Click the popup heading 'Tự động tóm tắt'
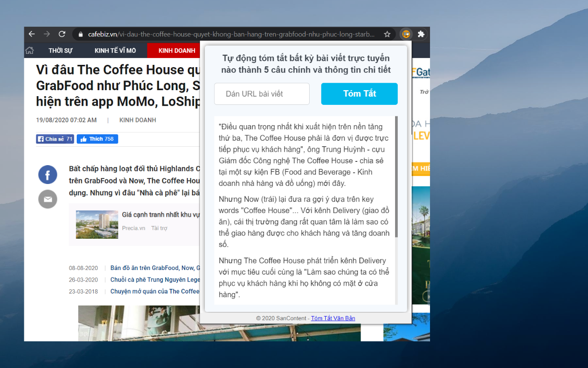 click(306, 64)
